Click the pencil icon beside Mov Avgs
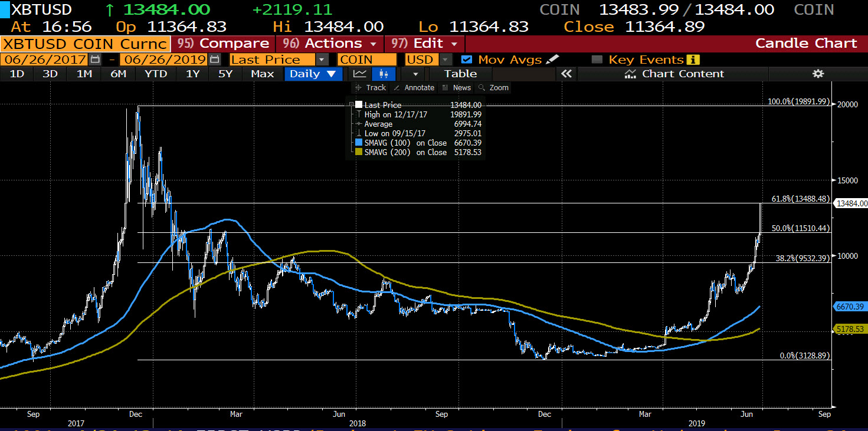Viewport: 868px width, 431px height. (x=552, y=60)
